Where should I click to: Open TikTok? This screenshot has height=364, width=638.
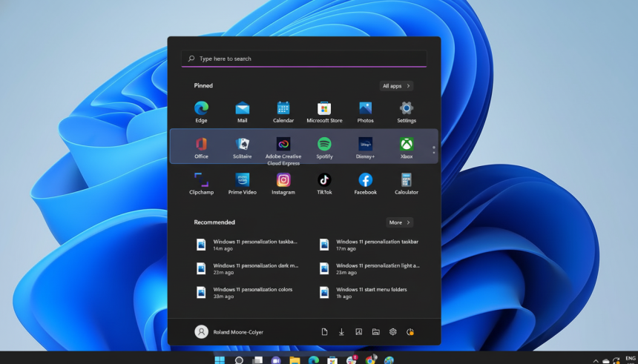(x=324, y=183)
